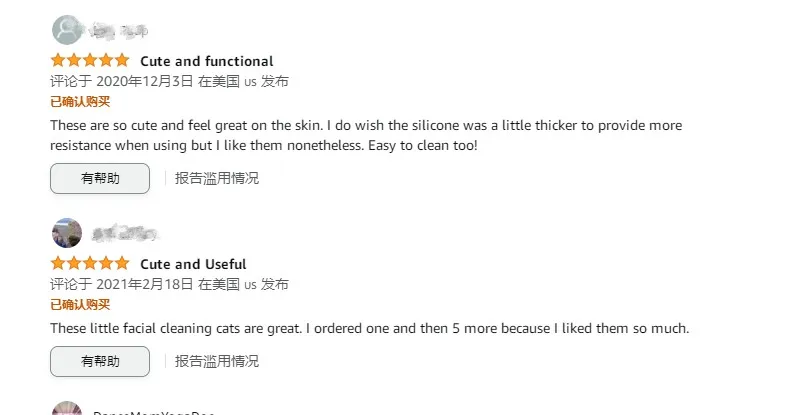Click the blurred name of the first reviewer

tap(119, 30)
